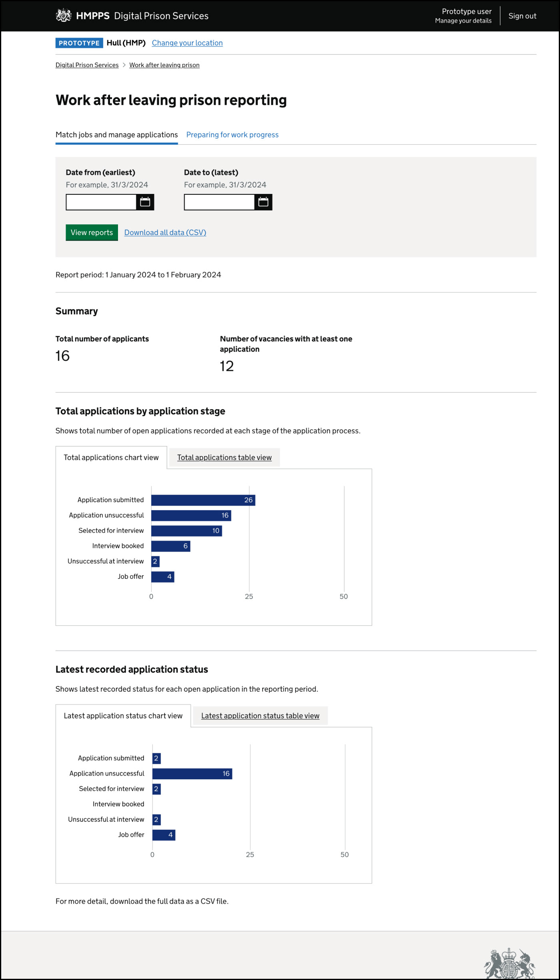Image resolution: width=560 pixels, height=980 pixels.
Task: Select Latest application status chart view tab
Action: pos(123,716)
